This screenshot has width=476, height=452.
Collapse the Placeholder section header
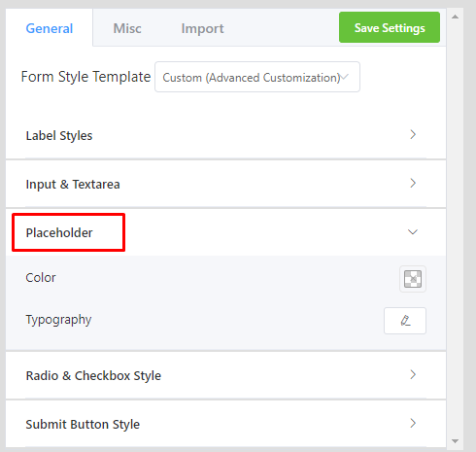pos(225,232)
